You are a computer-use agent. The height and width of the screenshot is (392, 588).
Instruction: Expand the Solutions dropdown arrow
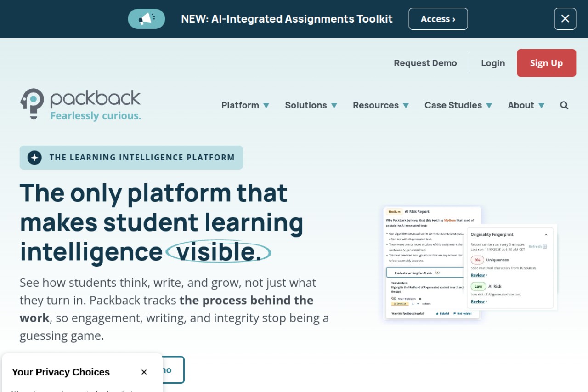click(334, 106)
